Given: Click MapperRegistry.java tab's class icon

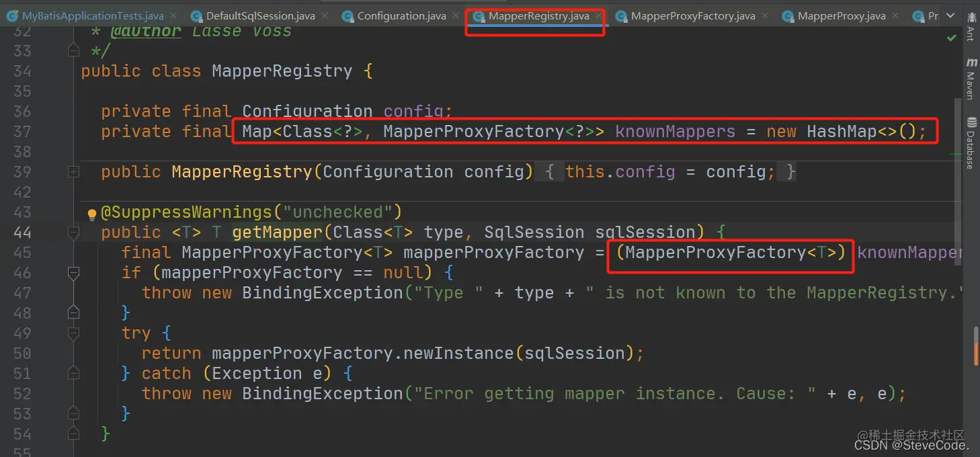Looking at the screenshot, I should coord(479,15).
